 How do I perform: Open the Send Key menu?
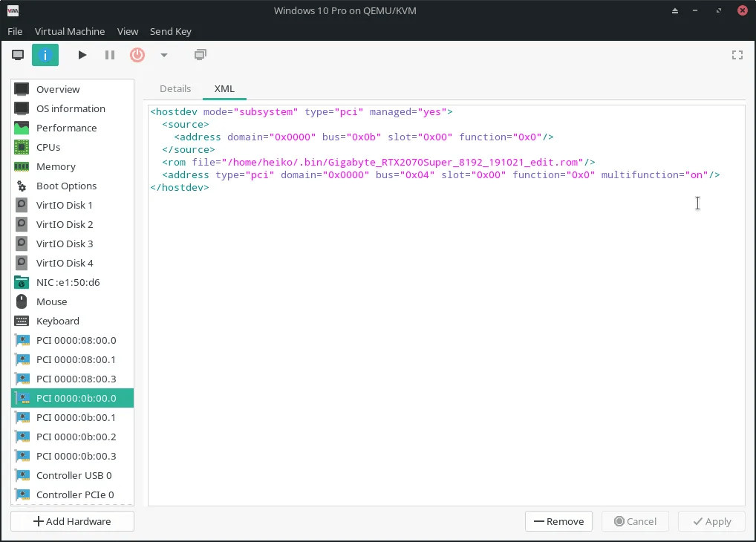(171, 31)
